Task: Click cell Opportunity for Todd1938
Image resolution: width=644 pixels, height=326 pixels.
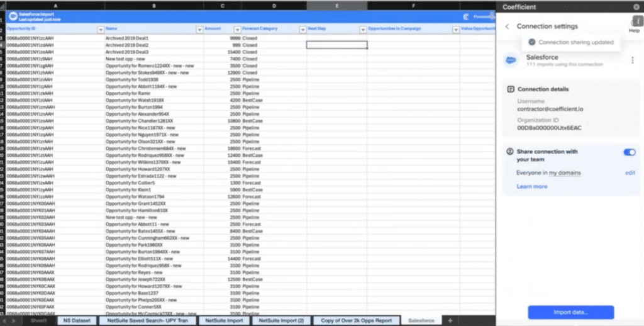Action: [154, 80]
